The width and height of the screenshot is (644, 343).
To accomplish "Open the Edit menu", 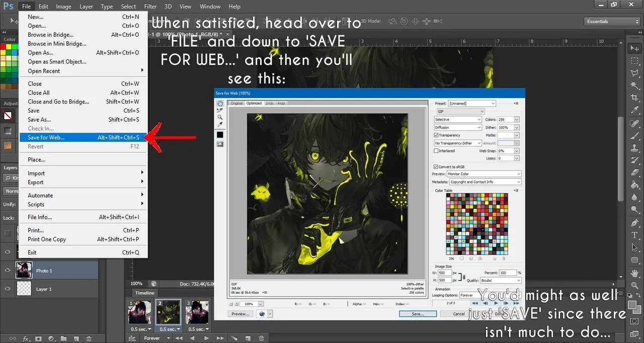I will tap(43, 7).
